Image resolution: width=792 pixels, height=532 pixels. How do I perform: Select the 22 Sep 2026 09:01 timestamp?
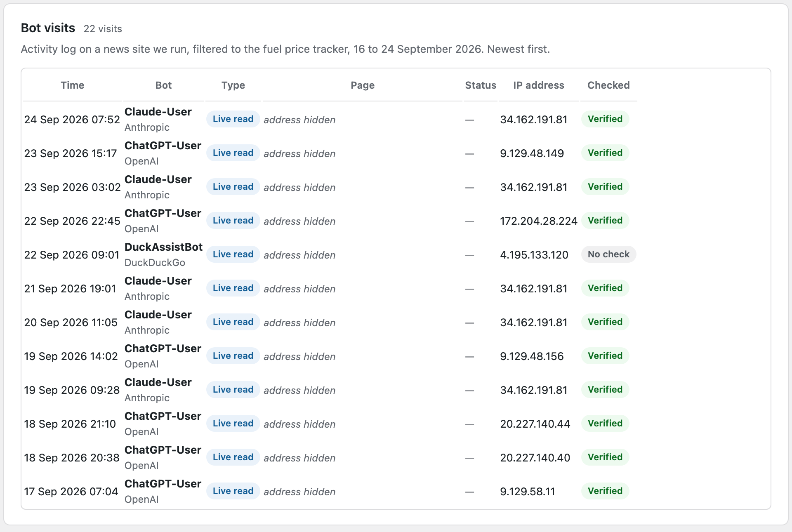(72, 255)
